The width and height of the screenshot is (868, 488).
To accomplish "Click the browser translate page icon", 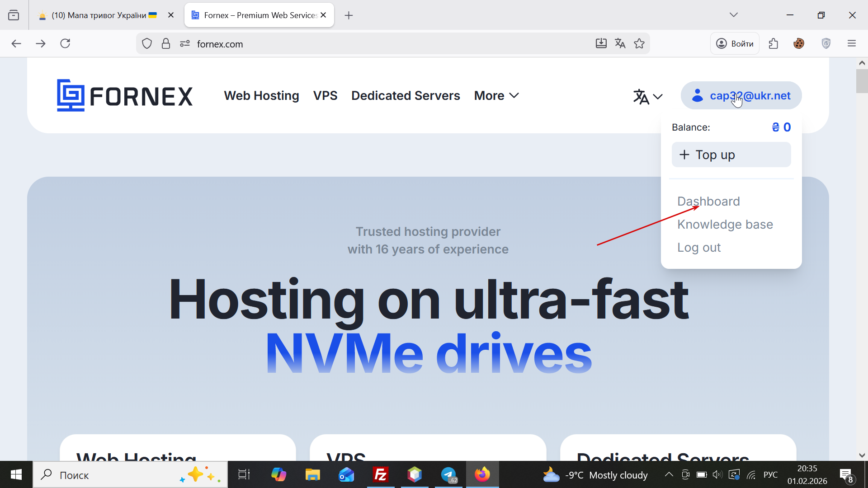I will click(x=620, y=44).
